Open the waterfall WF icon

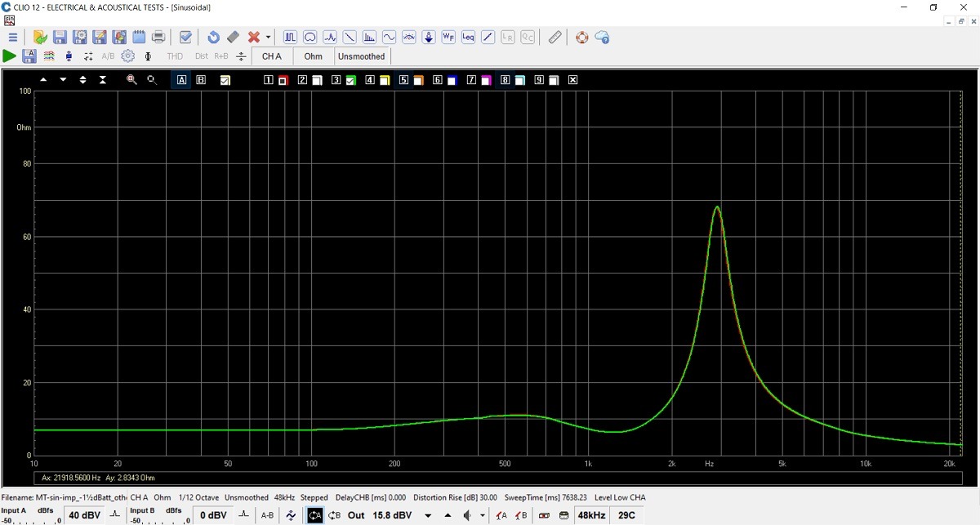coord(448,38)
